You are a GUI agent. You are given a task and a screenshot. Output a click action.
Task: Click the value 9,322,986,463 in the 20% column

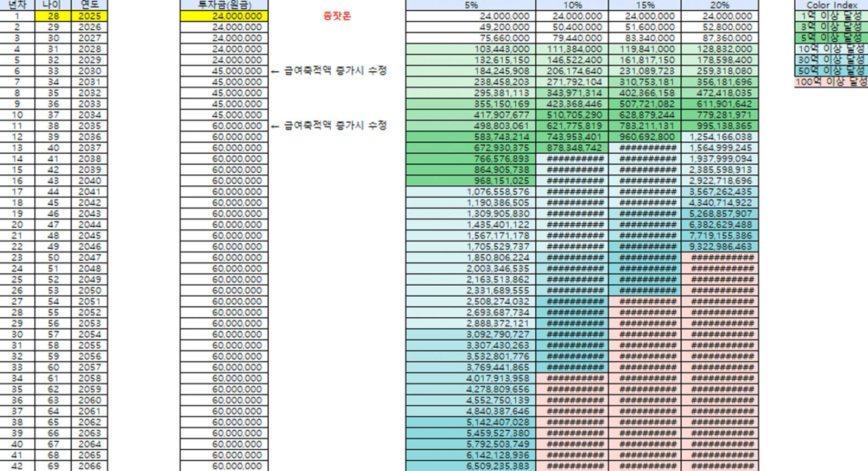pyautogui.click(x=720, y=246)
